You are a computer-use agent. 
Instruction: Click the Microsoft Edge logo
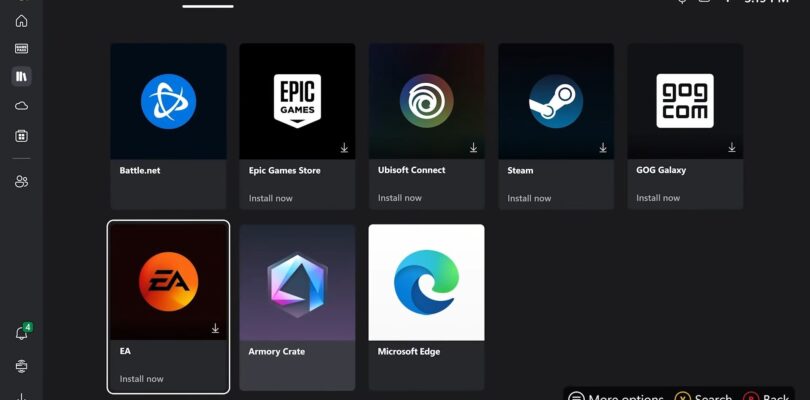click(426, 282)
